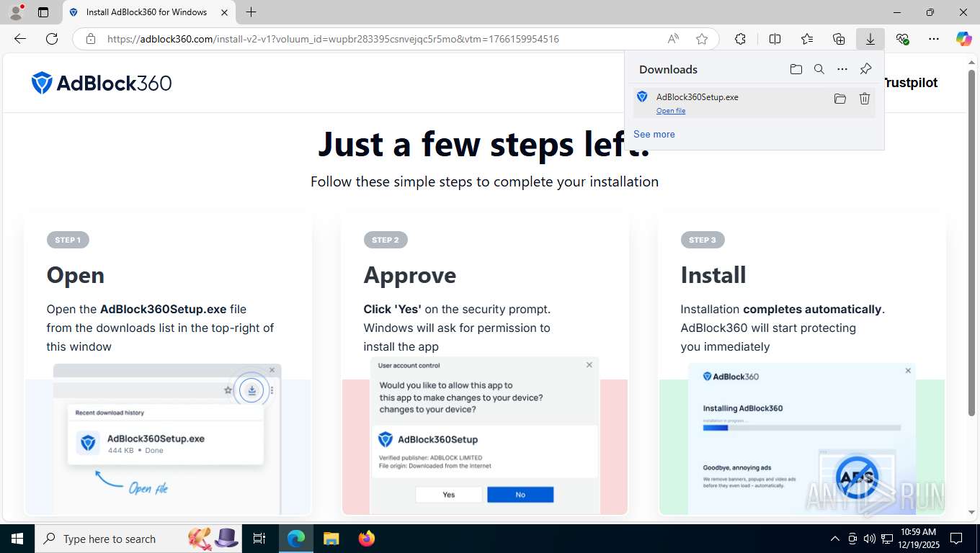View site information via the lock icon
The width and height of the screenshot is (980, 553).
(x=90, y=39)
